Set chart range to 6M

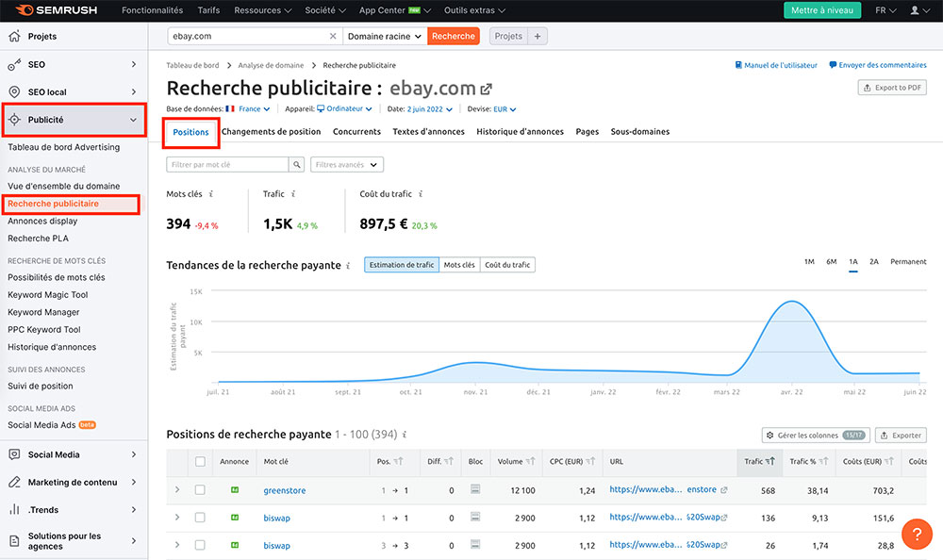tap(831, 262)
